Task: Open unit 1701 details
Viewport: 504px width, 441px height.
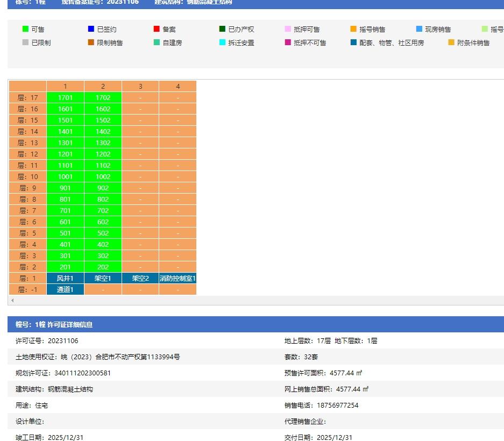Action: 65,97
